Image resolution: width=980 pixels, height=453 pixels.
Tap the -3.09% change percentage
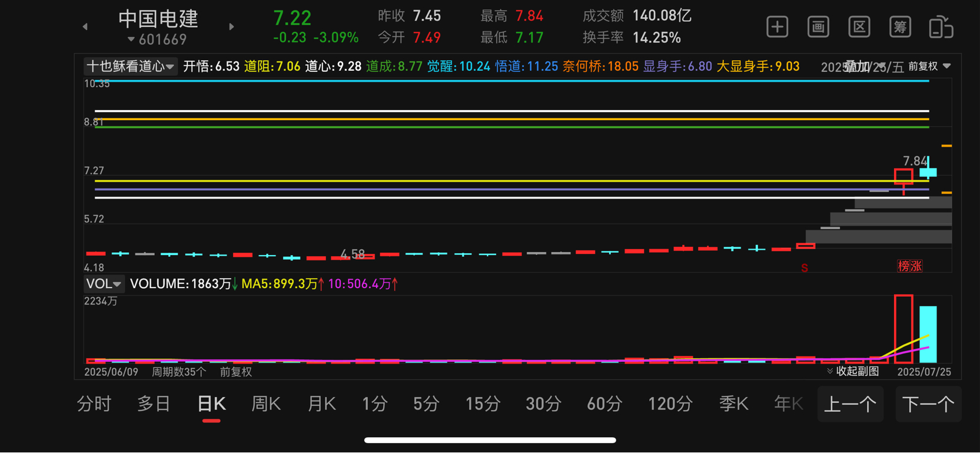[335, 38]
